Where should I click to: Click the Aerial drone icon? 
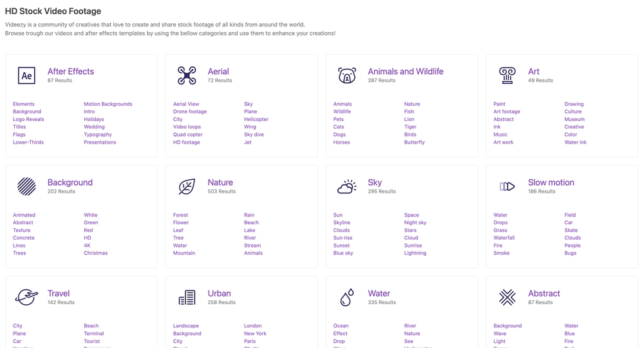[187, 75]
